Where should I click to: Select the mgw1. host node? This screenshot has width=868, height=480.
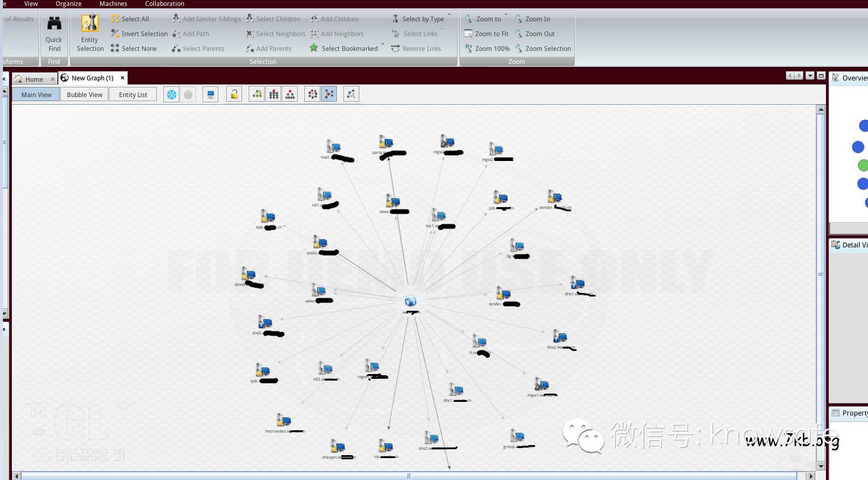click(x=541, y=385)
